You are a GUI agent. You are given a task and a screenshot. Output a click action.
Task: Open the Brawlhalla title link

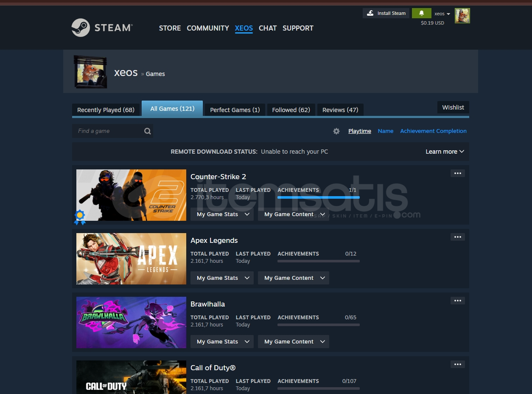pyautogui.click(x=207, y=304)
